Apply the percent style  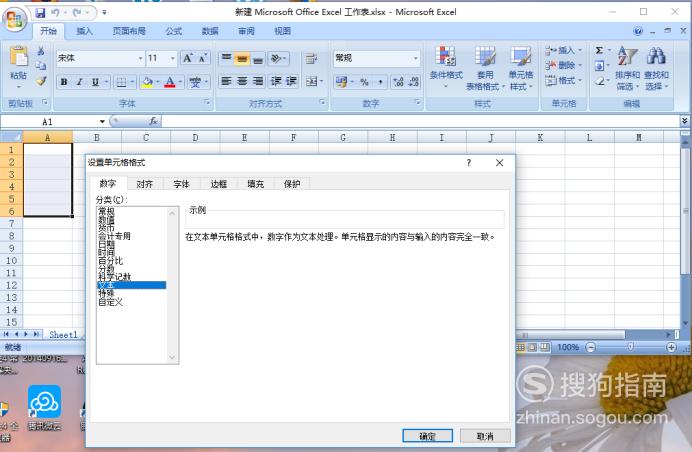click(364, 82)
